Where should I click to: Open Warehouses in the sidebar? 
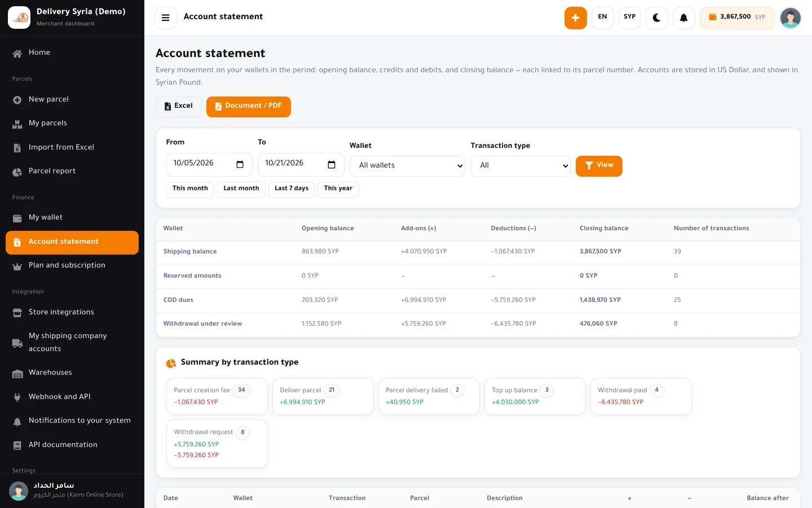click(x=72, y=373)
